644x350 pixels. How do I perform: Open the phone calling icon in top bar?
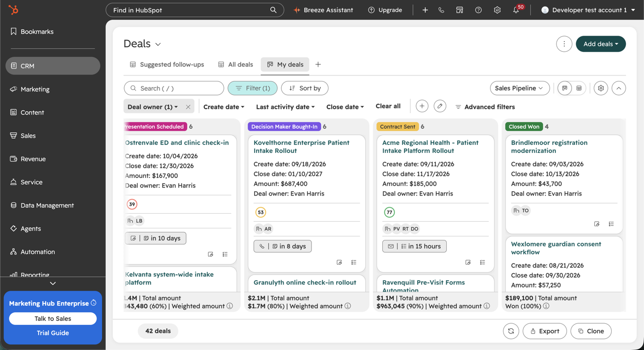[x=441, y=10]
